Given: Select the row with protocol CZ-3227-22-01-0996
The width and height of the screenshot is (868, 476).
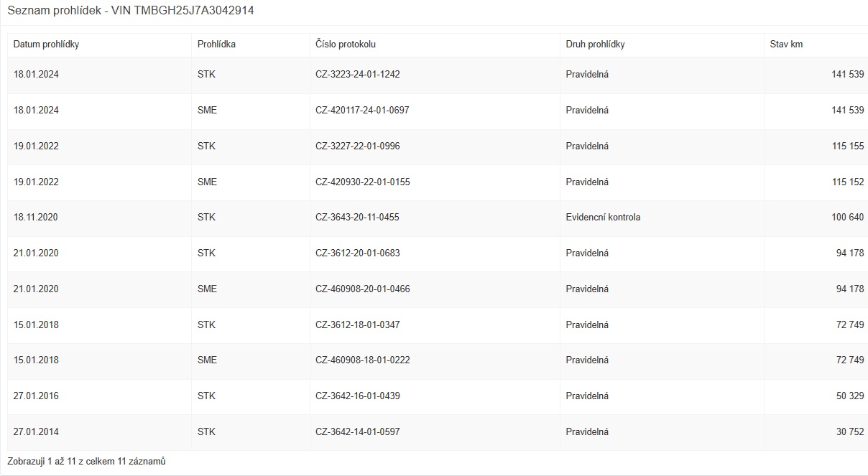Looking at the screenshot, I should pyautogui.click(x=357, y=146).
